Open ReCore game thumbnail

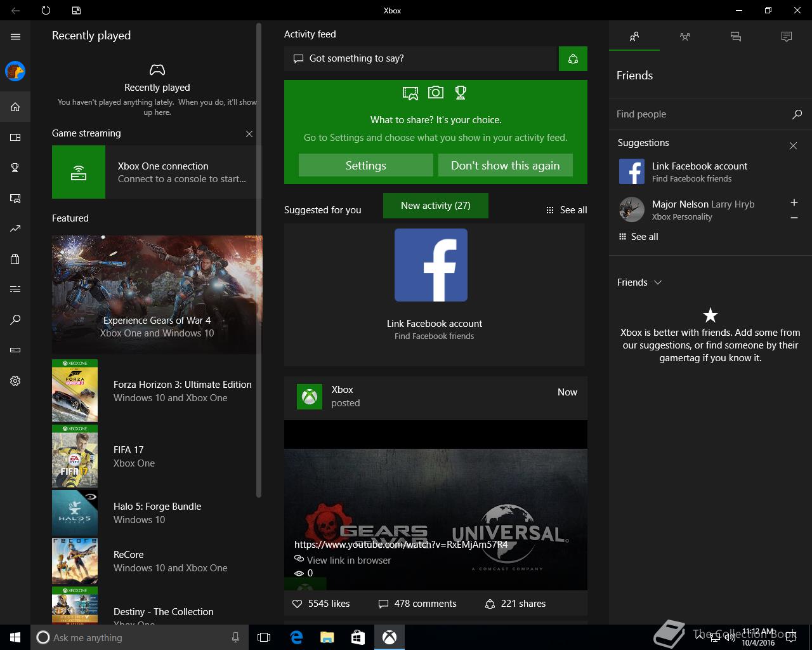pos(75,561)
